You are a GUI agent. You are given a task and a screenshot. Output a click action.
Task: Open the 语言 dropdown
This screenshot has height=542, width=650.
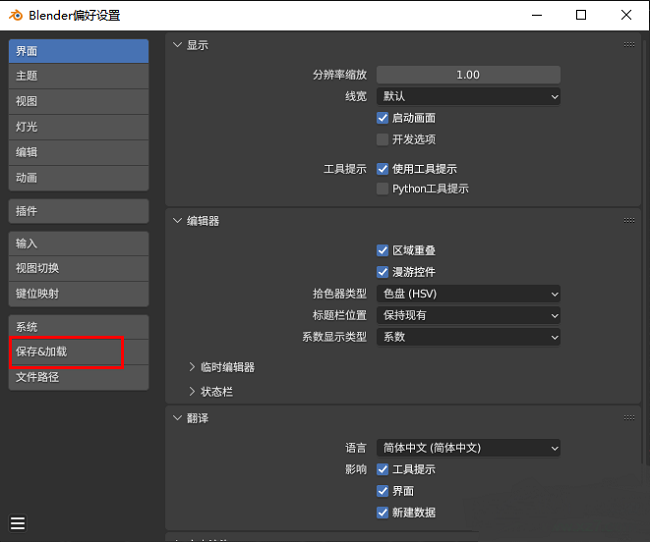pos(468,448)
